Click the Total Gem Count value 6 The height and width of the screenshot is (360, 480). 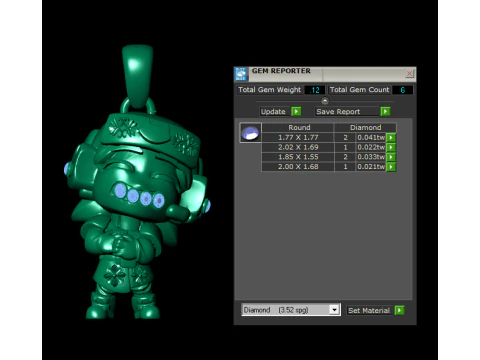click(x=402, y=90)
